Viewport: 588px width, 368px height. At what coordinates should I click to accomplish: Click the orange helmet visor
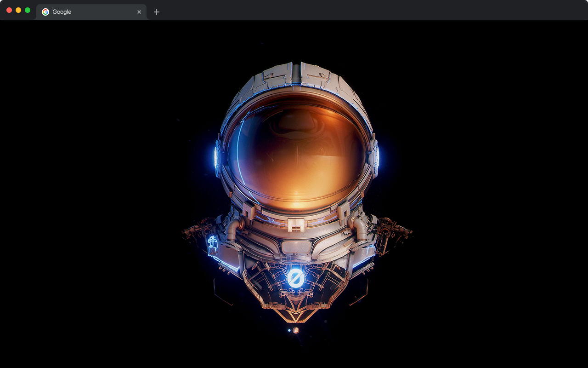tap(296, 152)
